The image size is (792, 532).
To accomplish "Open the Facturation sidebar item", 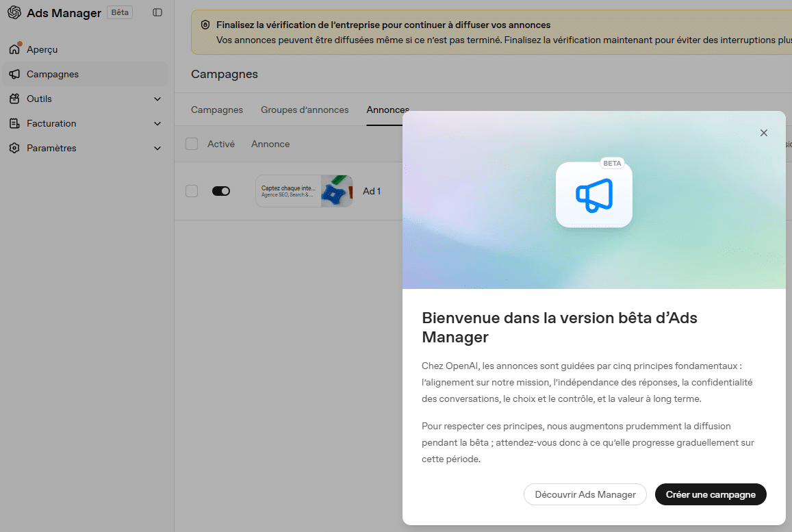I will coord(86,124).
